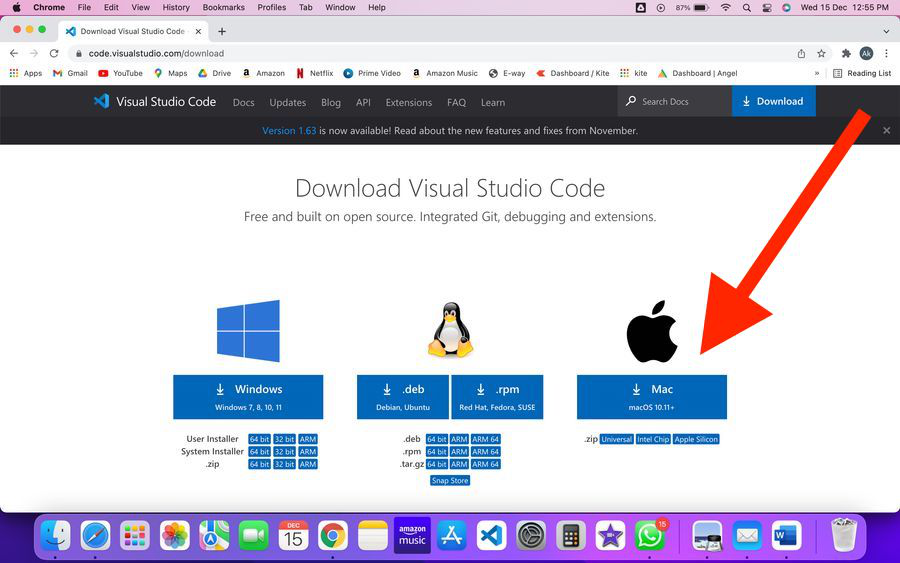
Task: Open Chrome extensions puzzle icon
Action: click(846, 53)
